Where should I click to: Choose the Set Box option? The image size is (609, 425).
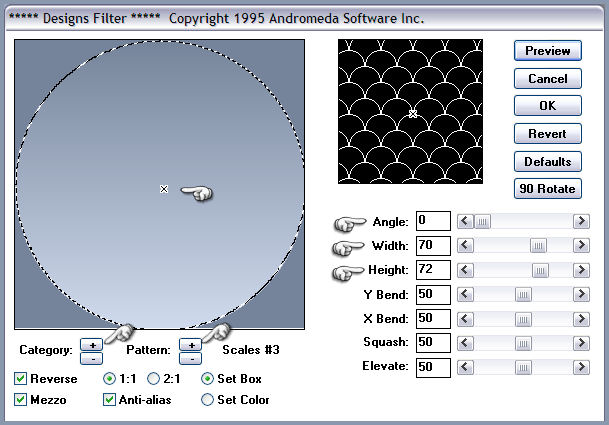(207, 378)
